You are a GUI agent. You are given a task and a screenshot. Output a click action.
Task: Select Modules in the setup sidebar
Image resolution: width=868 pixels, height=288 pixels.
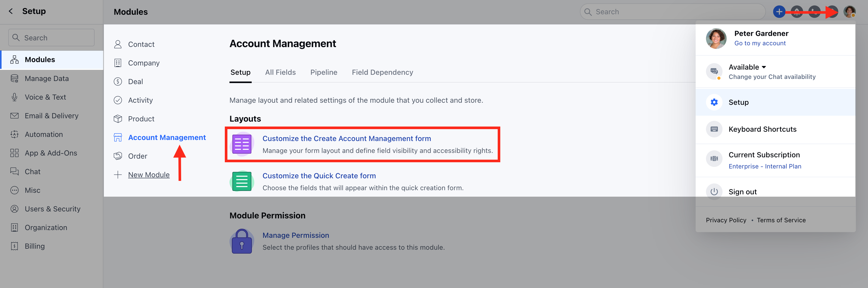(x=52, y=60)
